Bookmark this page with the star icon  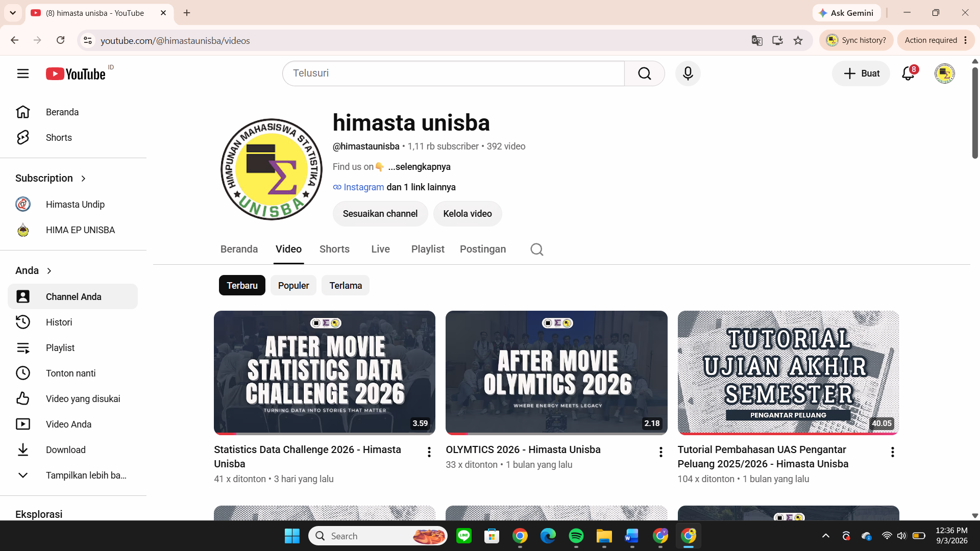(x=798, y=40)
